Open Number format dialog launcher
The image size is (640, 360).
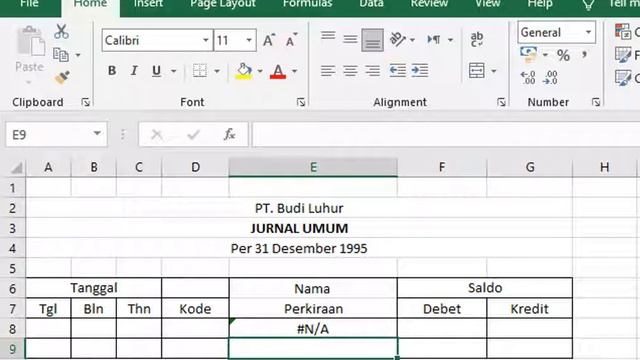[x=596, y=102]
